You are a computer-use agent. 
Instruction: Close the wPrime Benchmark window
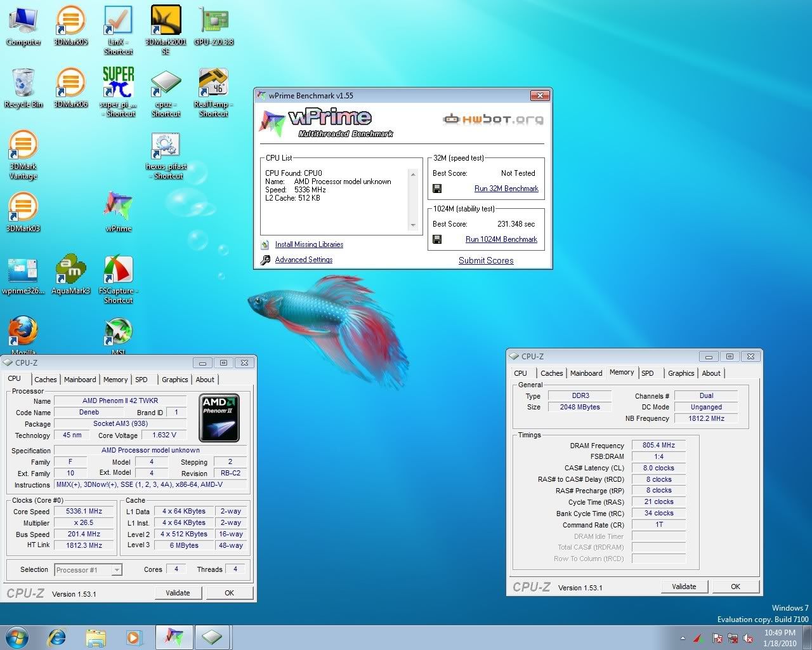pos(539,96)
